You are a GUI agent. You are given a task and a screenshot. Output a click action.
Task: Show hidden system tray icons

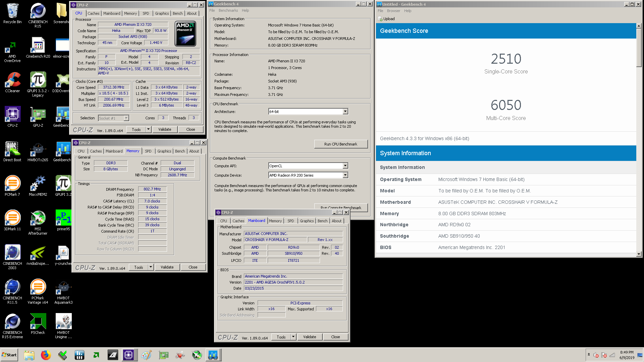(589, 355)
